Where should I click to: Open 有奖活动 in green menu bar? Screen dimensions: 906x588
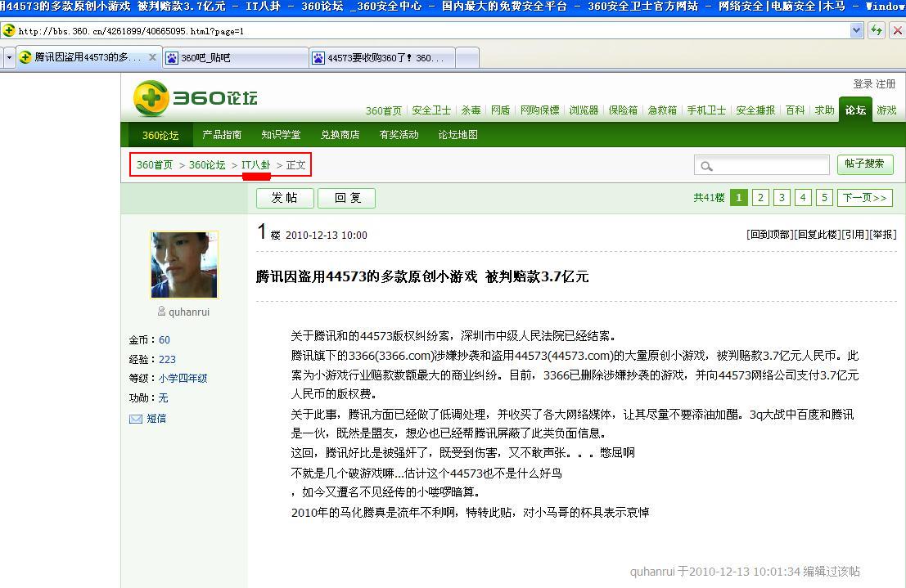pos(399,135)
